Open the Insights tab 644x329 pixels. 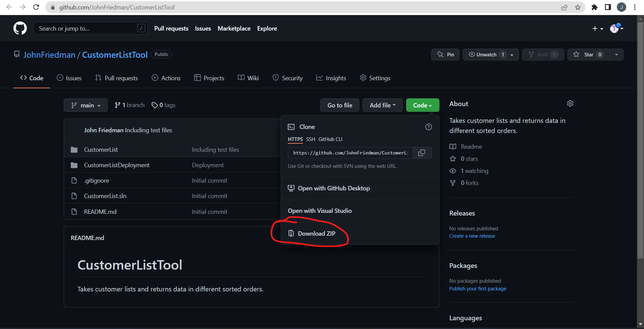click(331, 78)
